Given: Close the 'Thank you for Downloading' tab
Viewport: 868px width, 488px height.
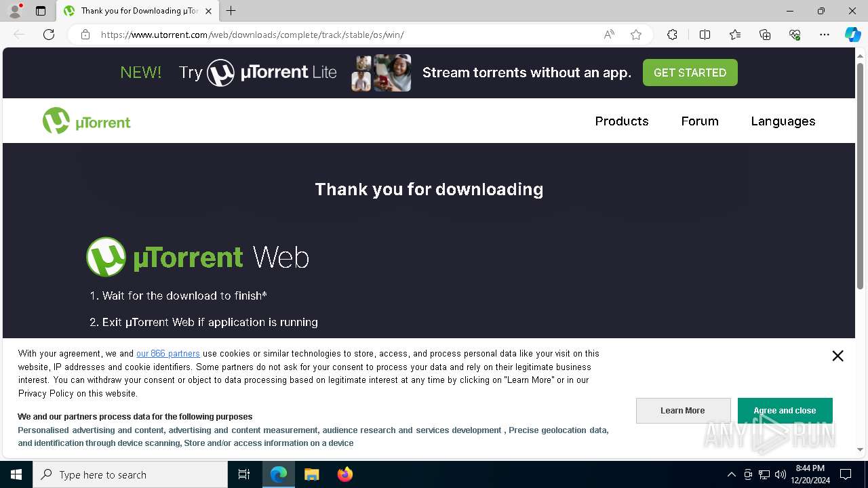Looking at the screenshot, I should (209, 11).
